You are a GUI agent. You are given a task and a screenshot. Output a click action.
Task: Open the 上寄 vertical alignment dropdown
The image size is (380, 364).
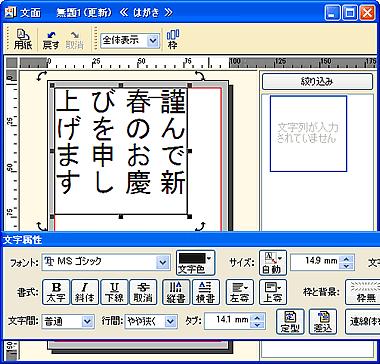pos(273,292)
